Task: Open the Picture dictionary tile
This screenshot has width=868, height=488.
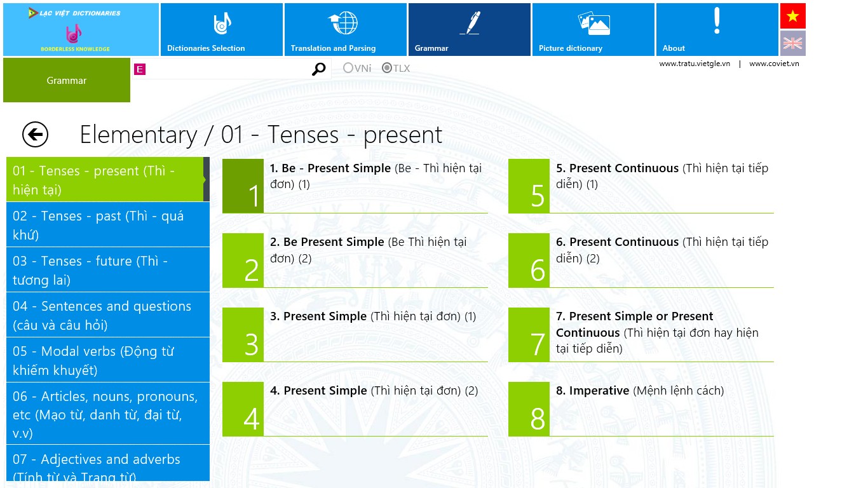Action: point(593,30)
